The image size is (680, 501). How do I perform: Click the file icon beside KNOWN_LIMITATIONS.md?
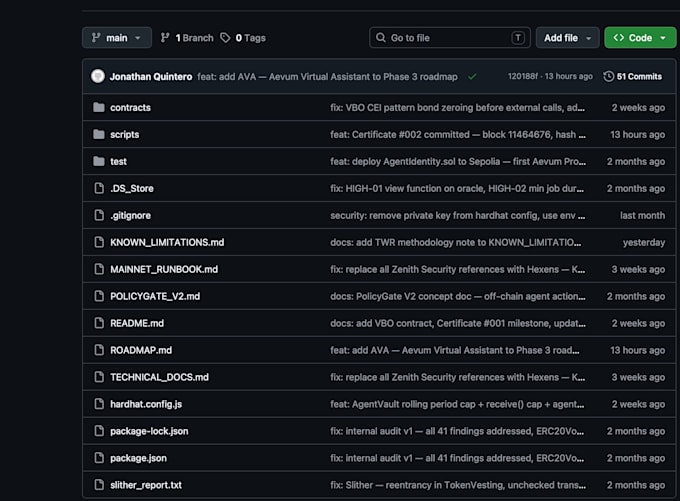(99, 242)
